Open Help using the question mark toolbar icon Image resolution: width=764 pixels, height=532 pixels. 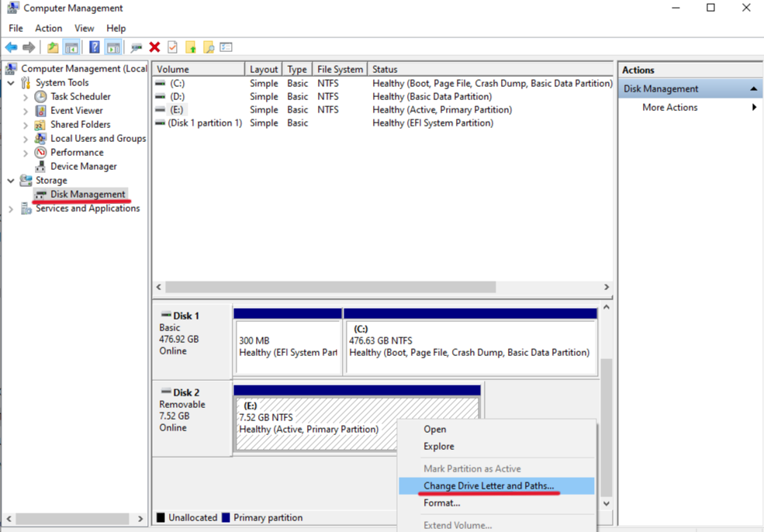click(x=93, y=47)
